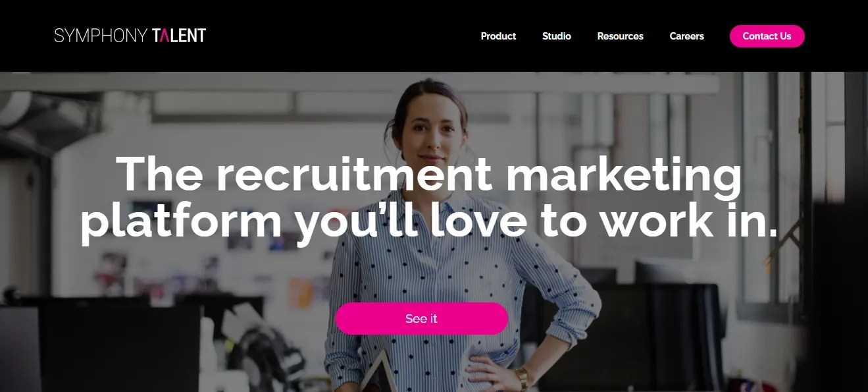Image resolution: width=868 pixels, height=392 pixels.
Task: Click the word SYMPHONY in the logo
Action: click(x=100, y=36)
